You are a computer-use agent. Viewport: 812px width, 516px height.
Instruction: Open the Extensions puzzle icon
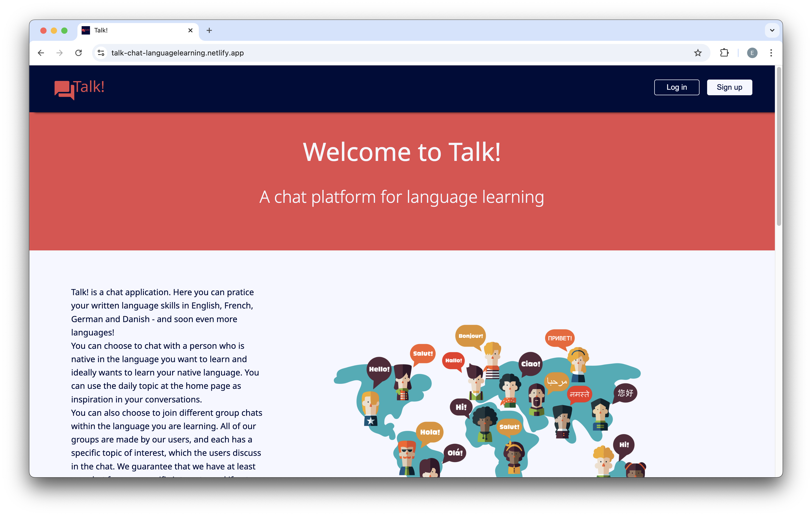pyautogui.click(x=724, y=53)
